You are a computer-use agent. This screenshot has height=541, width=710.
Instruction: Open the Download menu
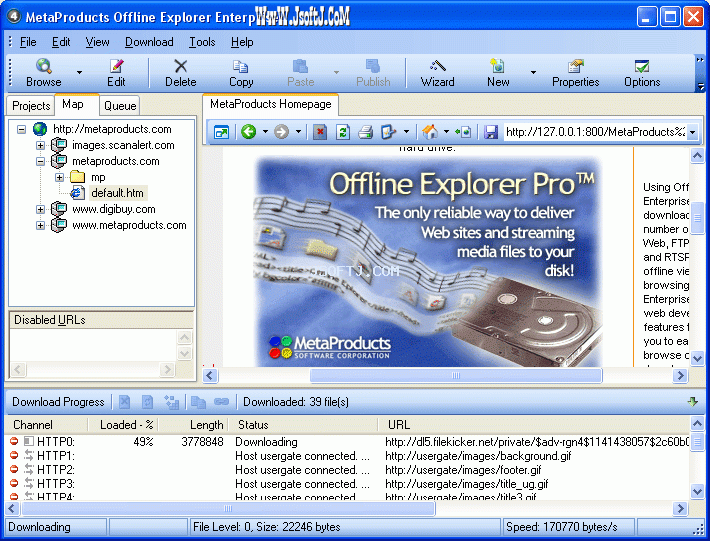(149, 42)
